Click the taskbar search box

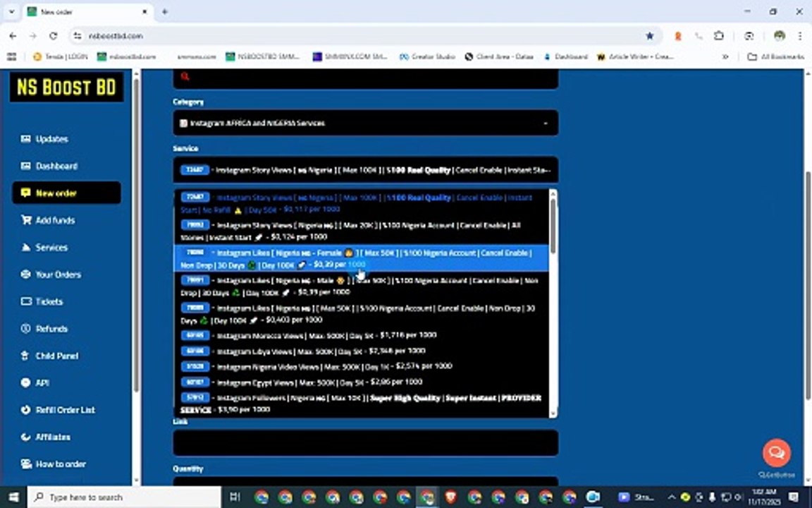point(124,497)
